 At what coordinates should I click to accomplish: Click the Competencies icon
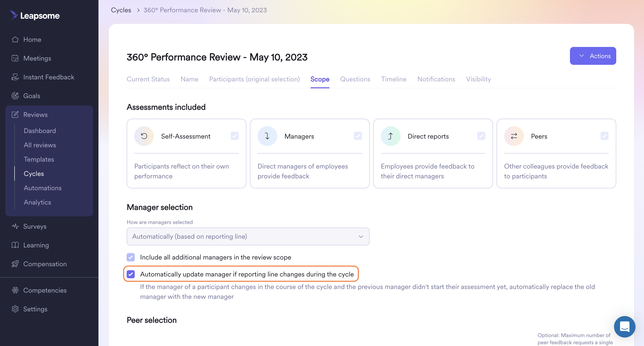pos(15,290)
